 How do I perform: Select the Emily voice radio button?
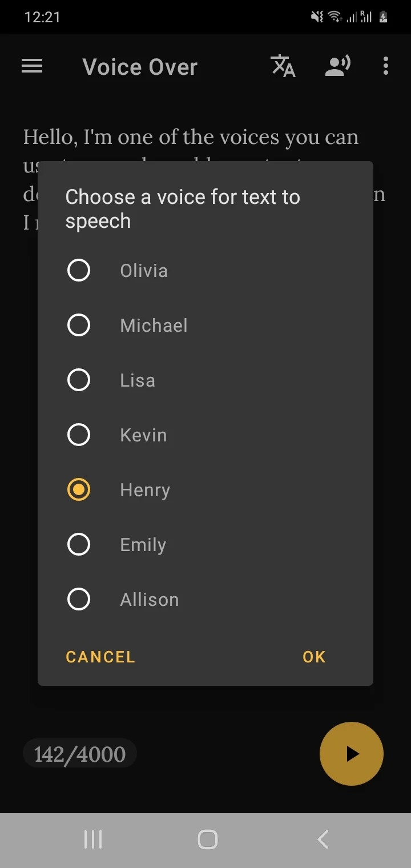(79, 544)
